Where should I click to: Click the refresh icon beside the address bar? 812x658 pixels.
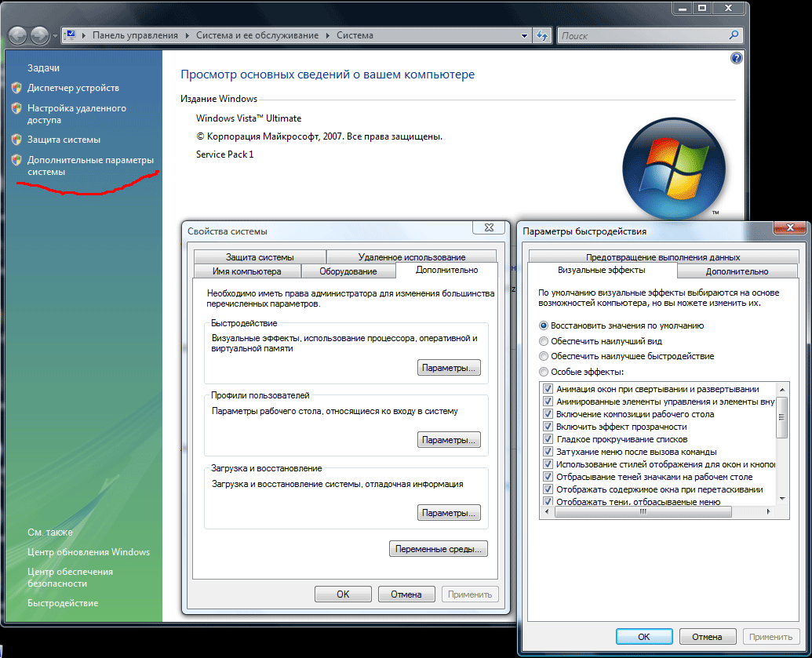pos(541,36)
